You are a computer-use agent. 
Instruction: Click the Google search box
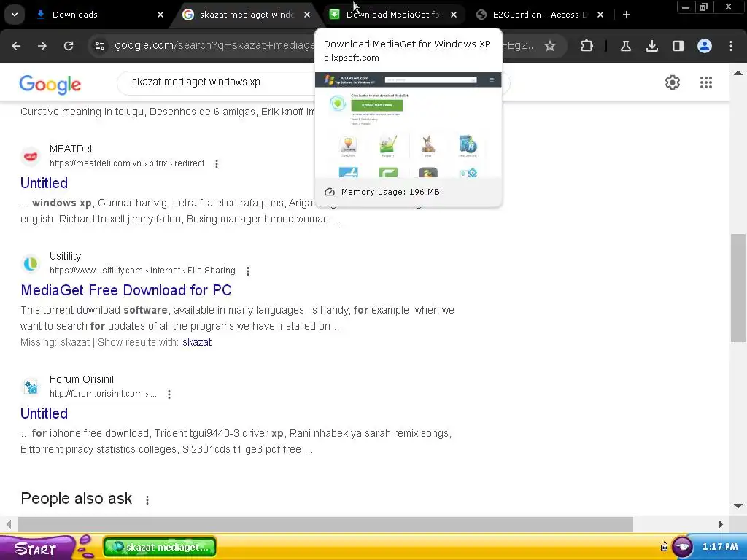[x=216, y=82]
